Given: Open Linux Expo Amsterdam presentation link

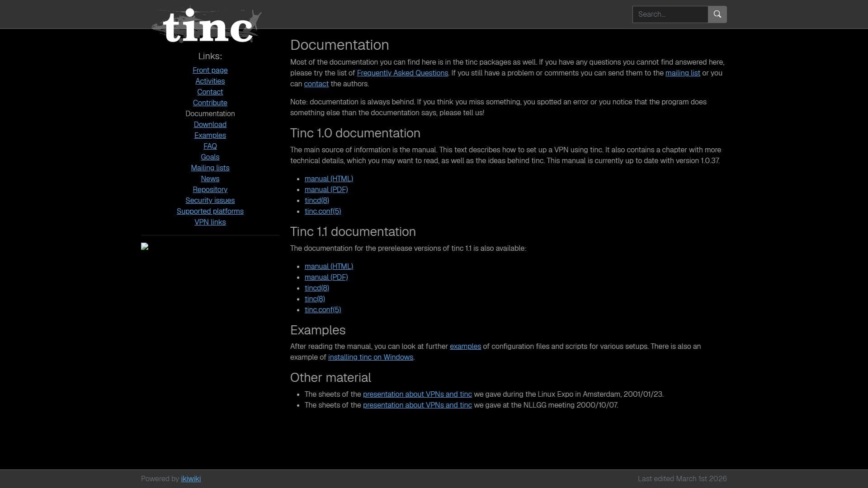Looking at the screenshot, I should click(417, 394).
